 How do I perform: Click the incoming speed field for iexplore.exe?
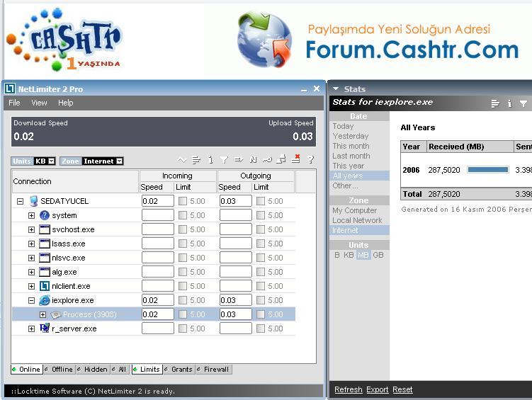[157, 300]
